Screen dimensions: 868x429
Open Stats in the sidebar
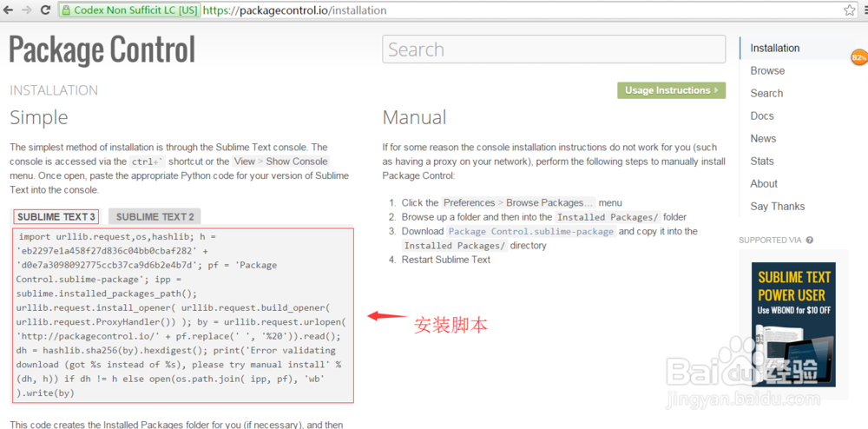coord(762,161)
